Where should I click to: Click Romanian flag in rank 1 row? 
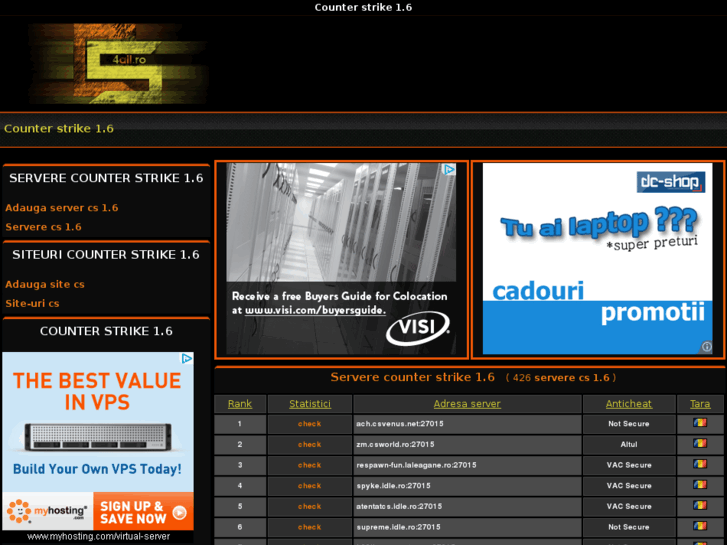click(x=700, y=423)
